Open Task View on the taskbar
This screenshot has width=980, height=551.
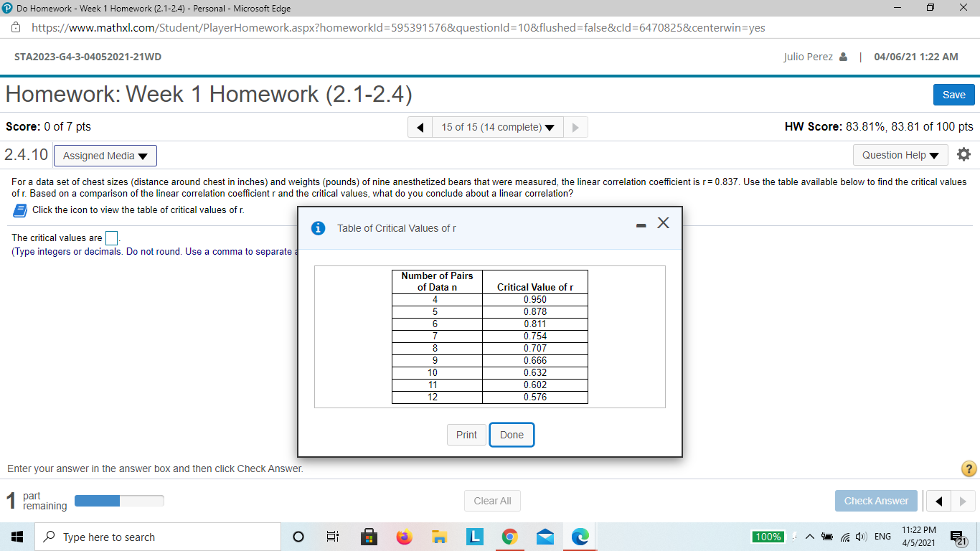tap(332, 537)
